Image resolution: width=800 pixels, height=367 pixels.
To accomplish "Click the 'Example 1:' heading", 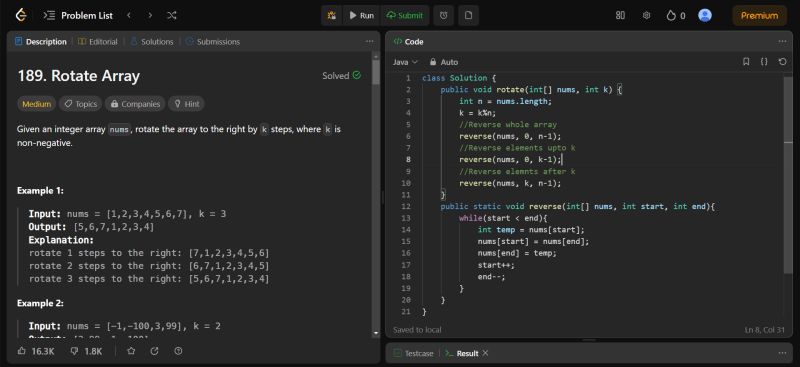I will [x=40, y=190].
